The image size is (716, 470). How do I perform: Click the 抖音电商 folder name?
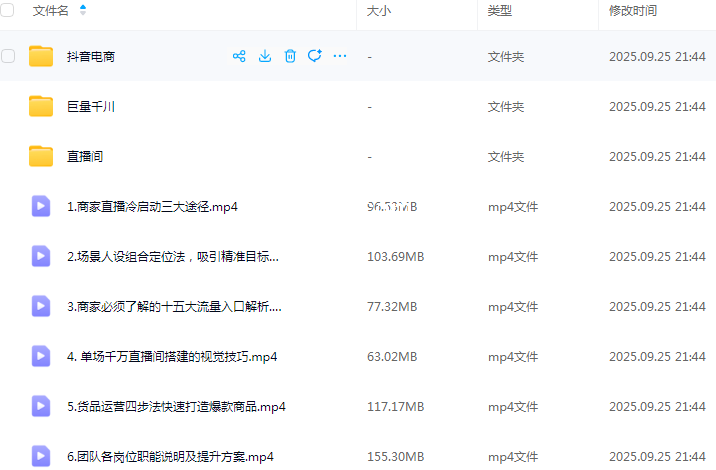click(x=90, y=57)
